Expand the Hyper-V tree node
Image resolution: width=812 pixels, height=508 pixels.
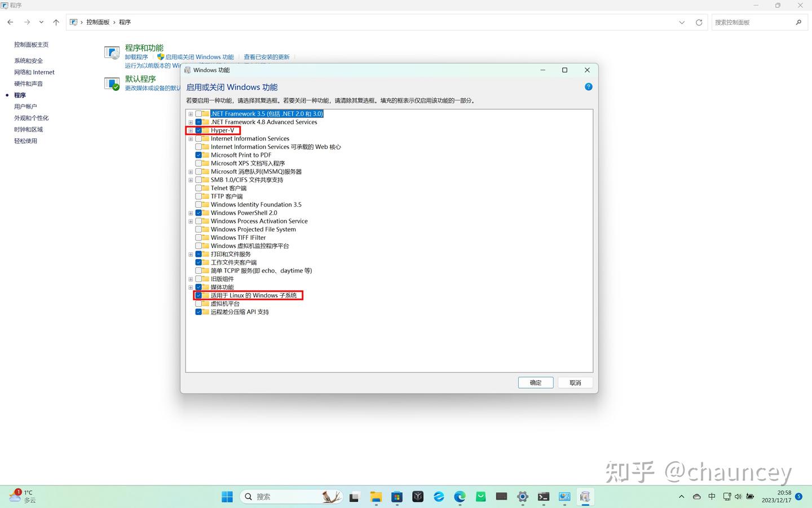pyautogui.click(x=191, y=130)
